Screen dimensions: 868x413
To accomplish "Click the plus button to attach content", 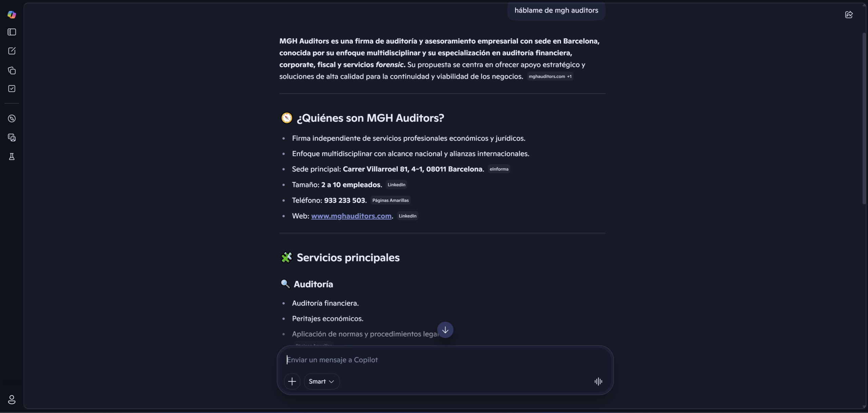I will pos(292,381).
